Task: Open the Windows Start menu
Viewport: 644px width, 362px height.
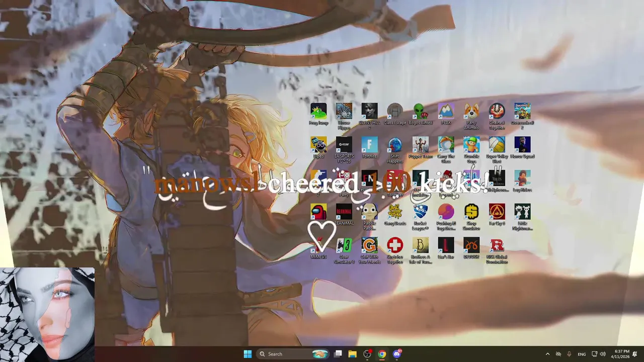Action: (x=248, y=354)
